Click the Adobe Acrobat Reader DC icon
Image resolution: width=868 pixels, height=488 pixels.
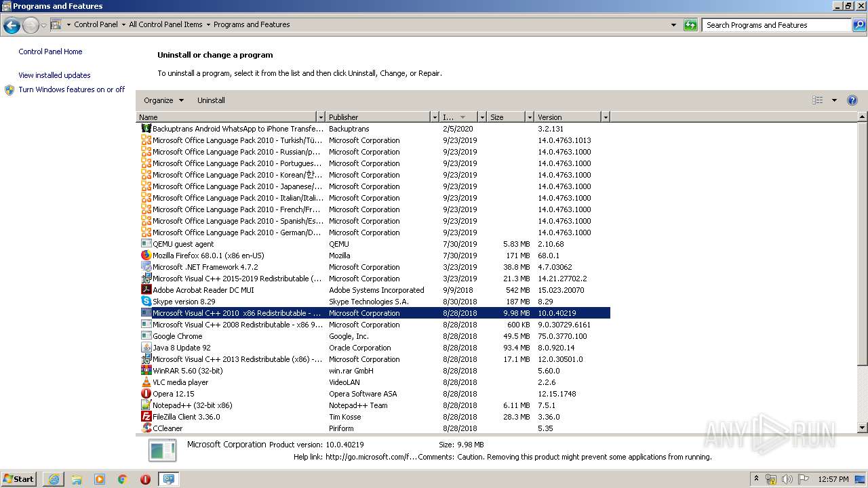(146, 290)
